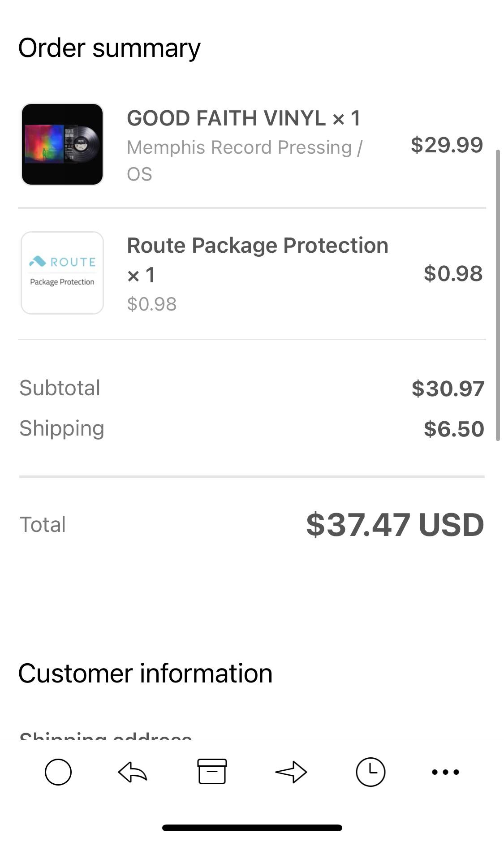Tap the $29.99 vinyl price

click(447, 145)
